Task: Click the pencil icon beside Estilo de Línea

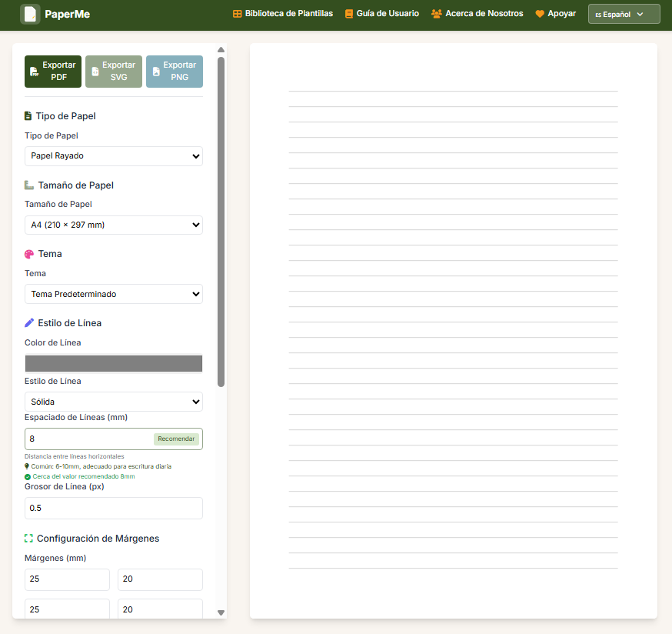Action: point(29,322)
